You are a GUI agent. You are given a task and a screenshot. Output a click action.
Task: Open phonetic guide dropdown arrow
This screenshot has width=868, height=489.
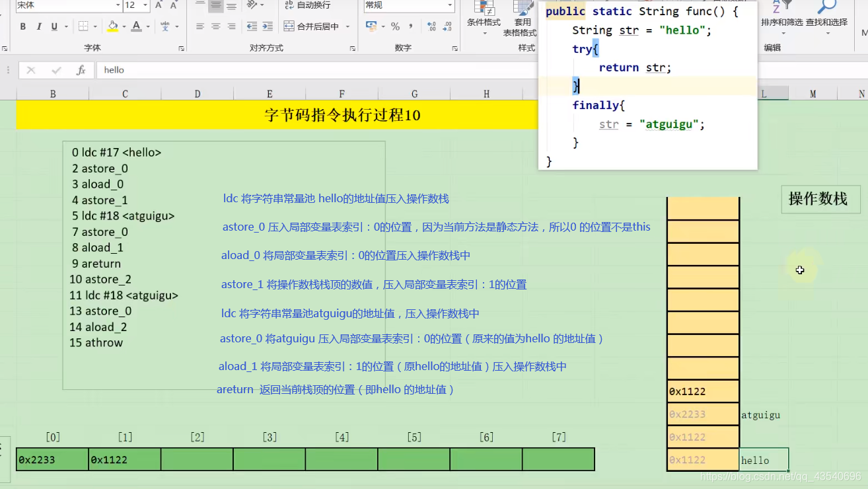point(177,26)
